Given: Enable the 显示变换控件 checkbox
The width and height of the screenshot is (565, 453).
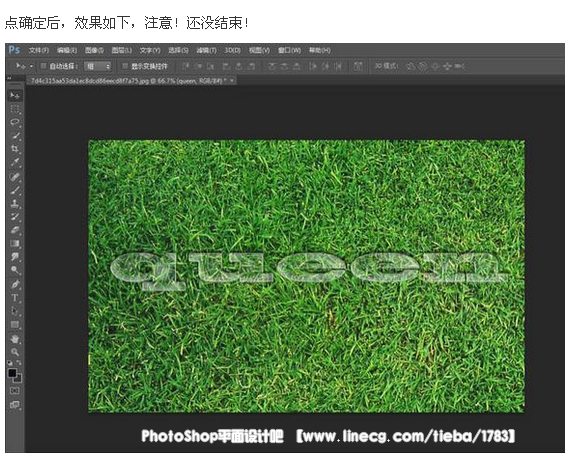Looking at the screenshot, I should [125, 66].
